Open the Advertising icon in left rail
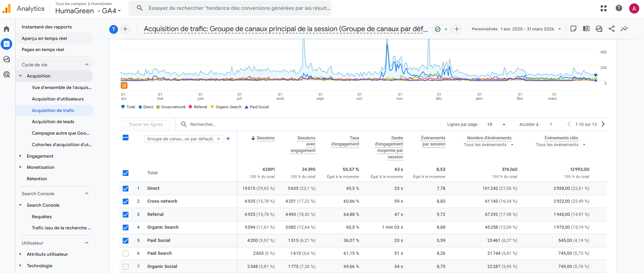Viewport: 644px width, 273px height. 6,74
